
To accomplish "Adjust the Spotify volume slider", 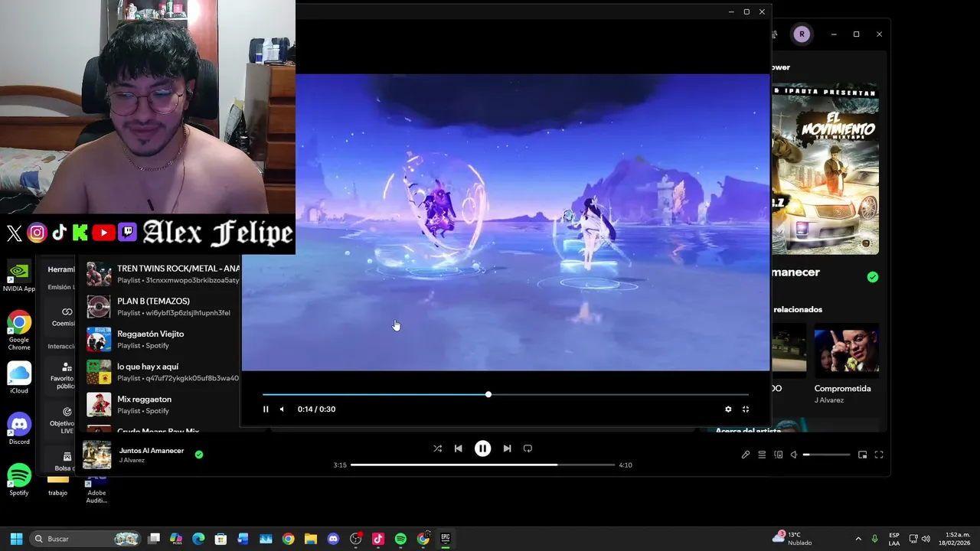I will pyautogui.click(x=826, y=455).
